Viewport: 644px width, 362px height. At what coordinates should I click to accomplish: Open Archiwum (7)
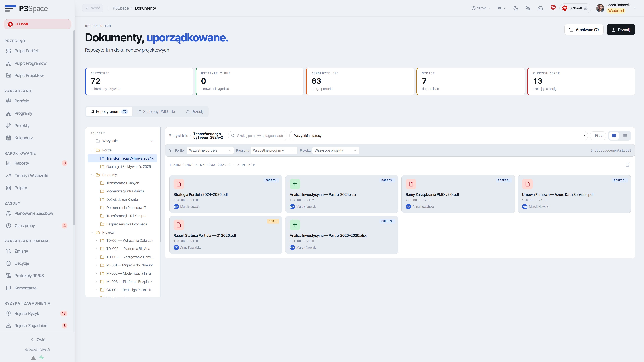(584, 30)
